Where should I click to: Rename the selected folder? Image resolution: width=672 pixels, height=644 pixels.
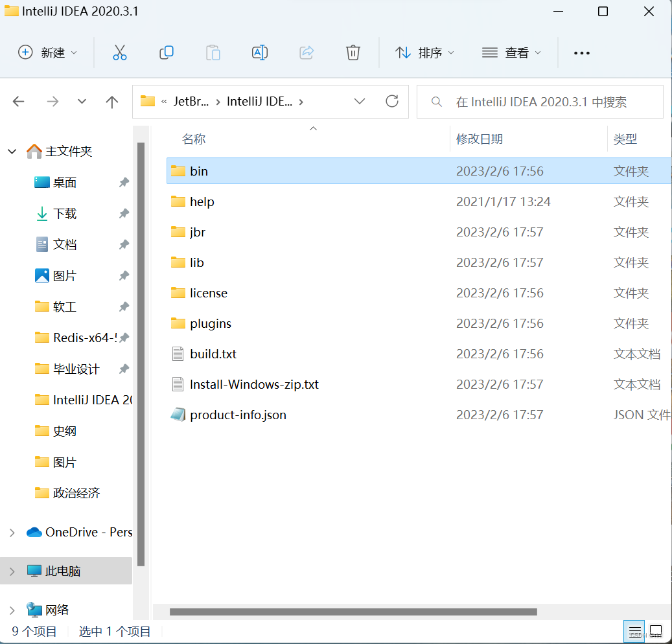[260, 52]
